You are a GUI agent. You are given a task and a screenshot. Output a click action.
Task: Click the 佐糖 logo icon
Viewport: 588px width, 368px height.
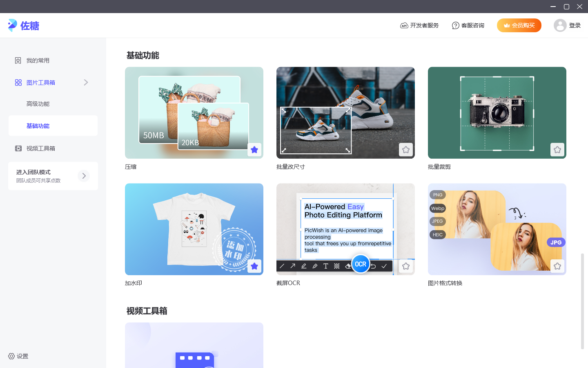(x=13, y=25)
